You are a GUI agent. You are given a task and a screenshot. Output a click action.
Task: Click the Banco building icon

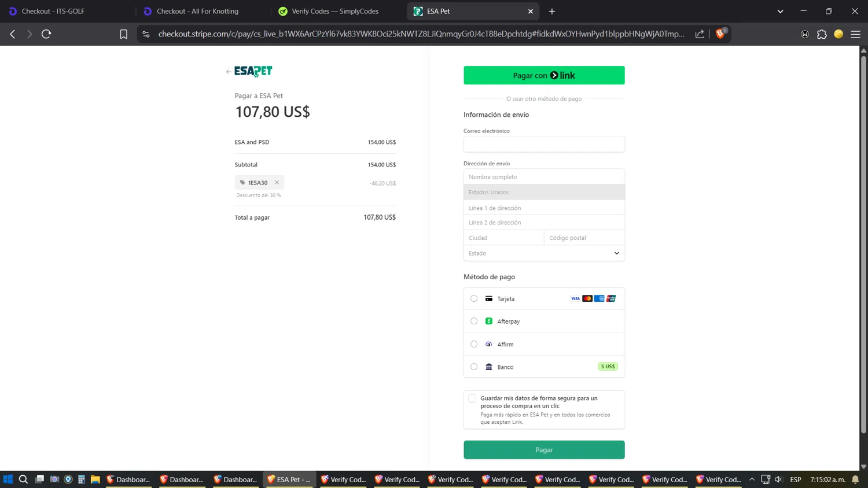pyautogui.click(x=489, y=367)
